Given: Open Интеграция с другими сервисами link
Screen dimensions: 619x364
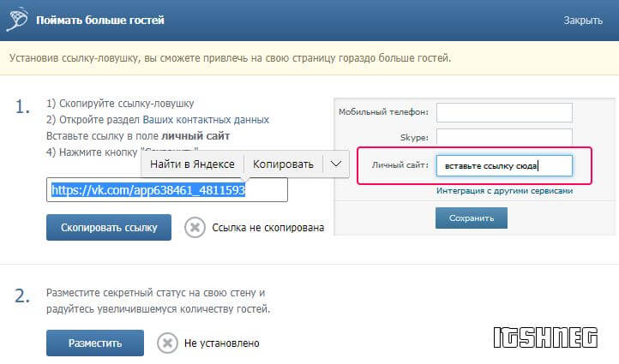Looking at the screenshot, I should point(504,191).
